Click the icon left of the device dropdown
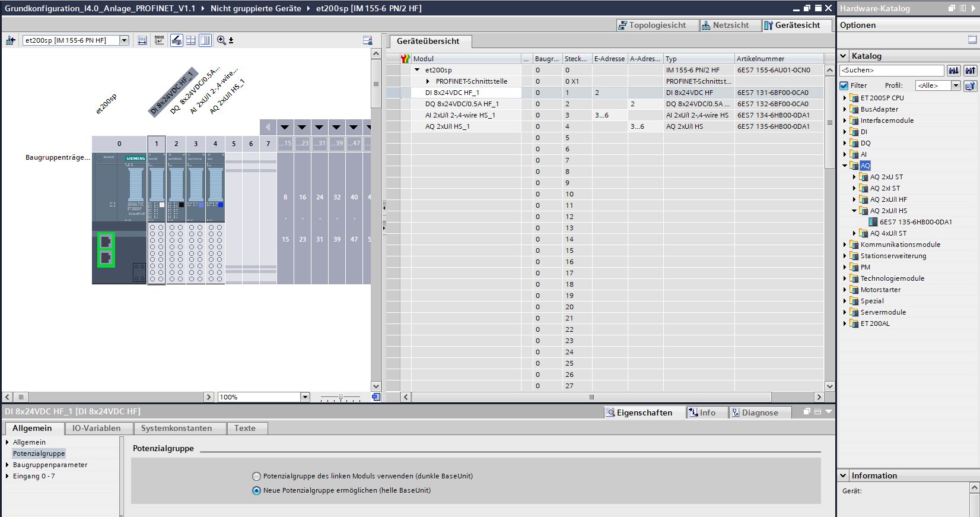This screenshot has width=980, height=517. pos(11,40)
